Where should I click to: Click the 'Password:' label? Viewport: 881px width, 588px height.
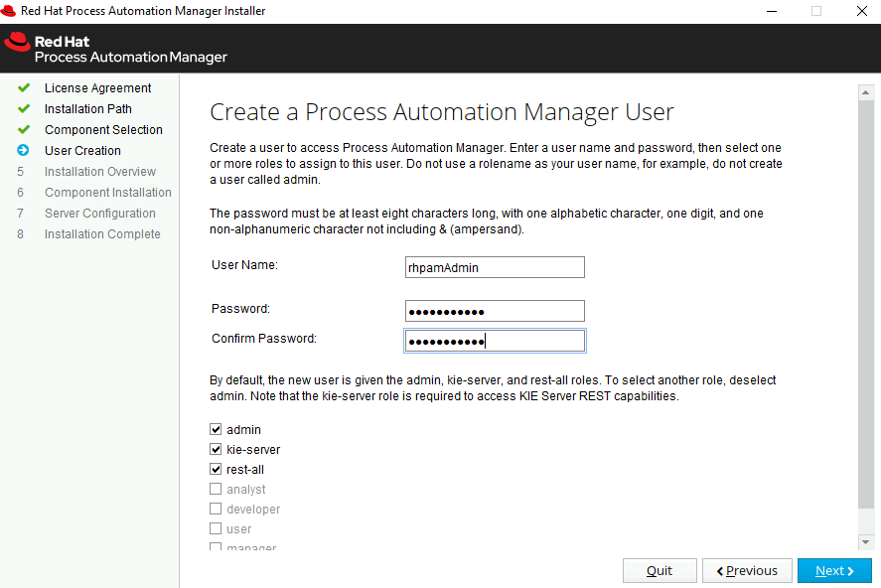click(240, 309)
